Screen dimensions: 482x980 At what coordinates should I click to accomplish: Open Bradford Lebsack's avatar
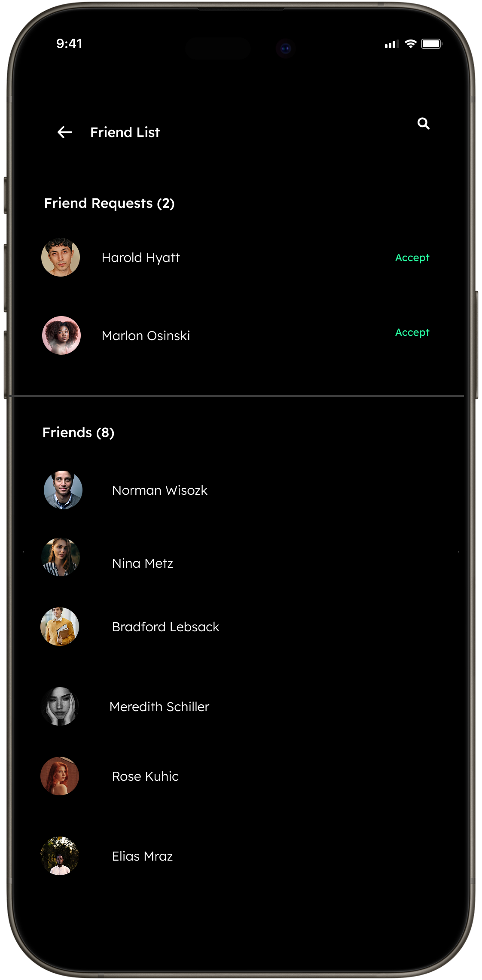click(60, 627)
